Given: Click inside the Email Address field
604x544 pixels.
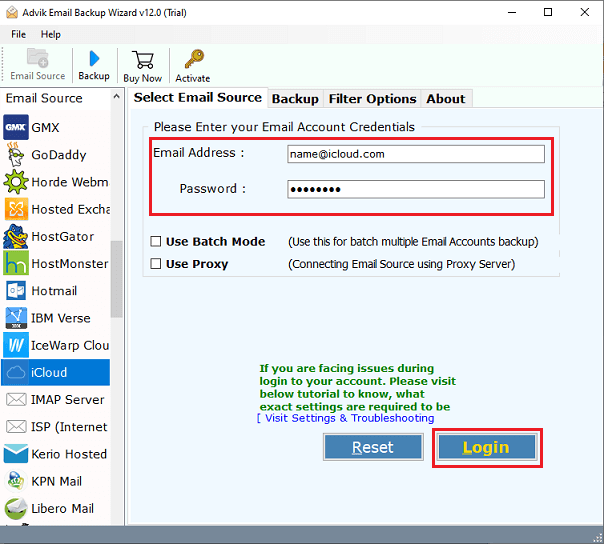Looking at the screenshot, I should [x=415, y=154].
